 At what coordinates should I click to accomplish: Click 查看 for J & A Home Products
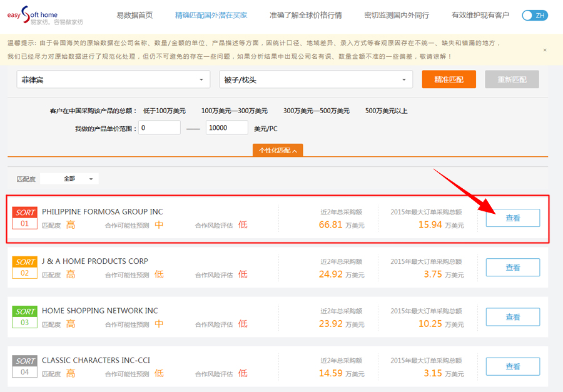tap(513, 268)
